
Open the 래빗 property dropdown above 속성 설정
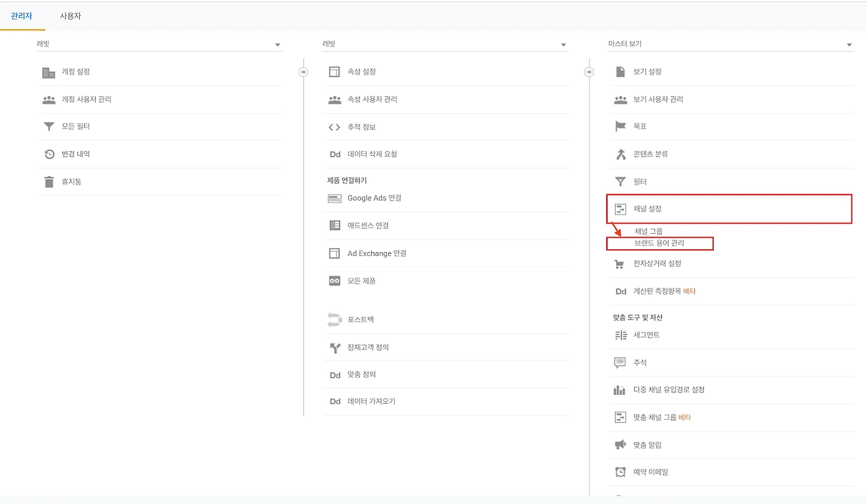click(x=445, y=44)
